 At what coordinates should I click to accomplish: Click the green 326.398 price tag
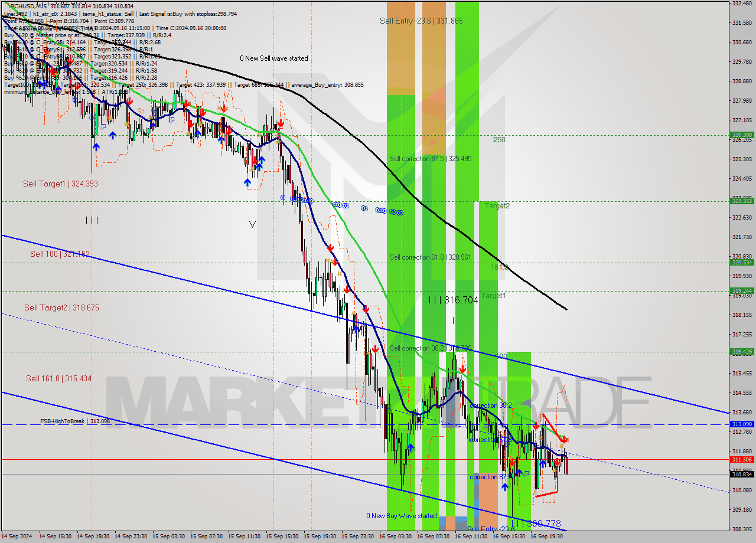point(742,135)
